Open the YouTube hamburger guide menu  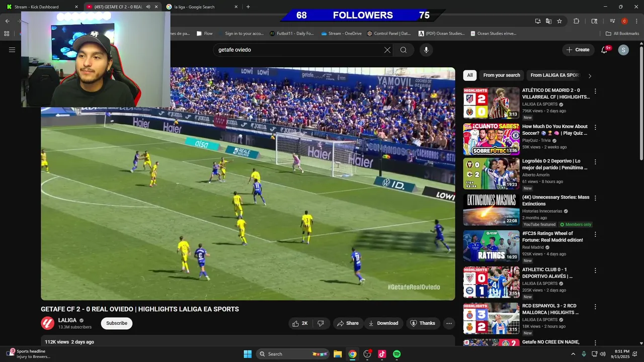tap(12, 50)
